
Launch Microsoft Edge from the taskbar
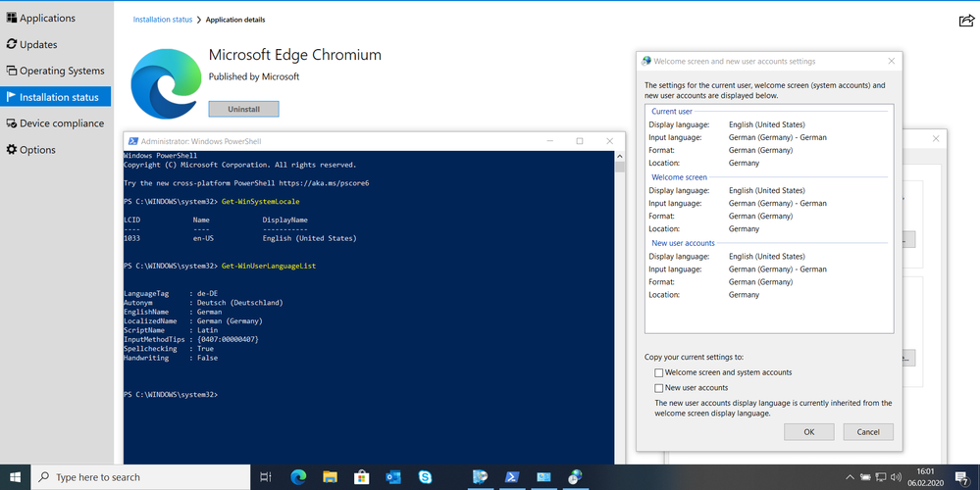(x=299, y=477)
